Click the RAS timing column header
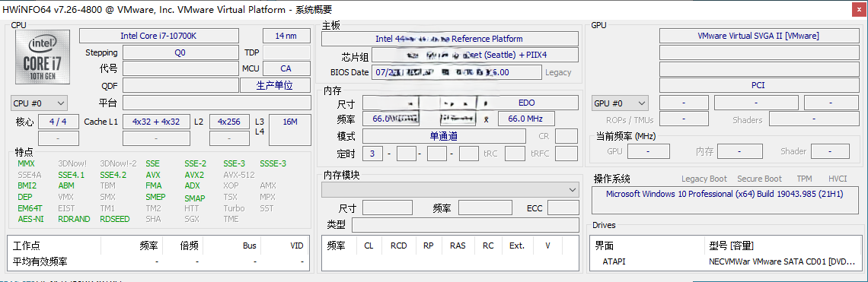The width and height of the screenshot is (868, 282). [458, 246]
